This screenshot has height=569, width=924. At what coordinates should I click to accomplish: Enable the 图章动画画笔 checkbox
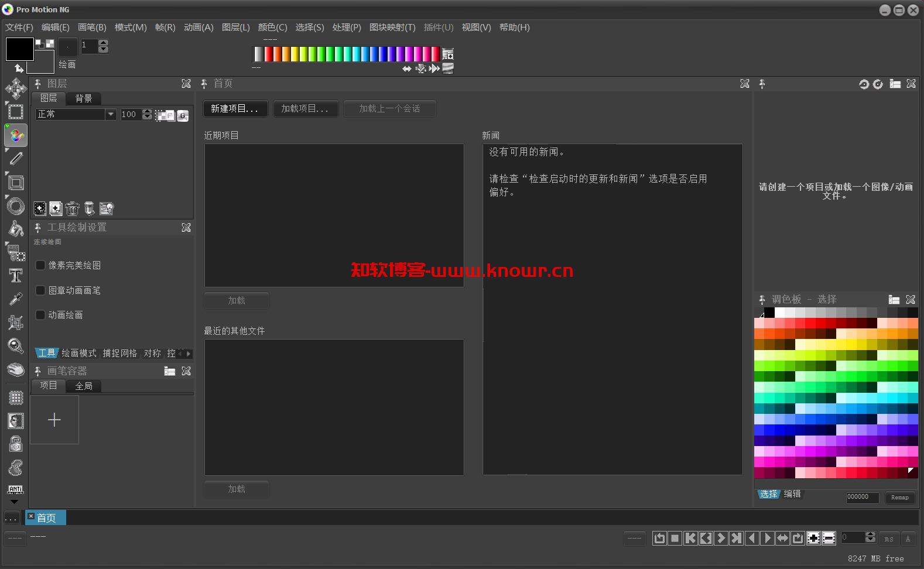pyautogui.click(x=40, y=290)
